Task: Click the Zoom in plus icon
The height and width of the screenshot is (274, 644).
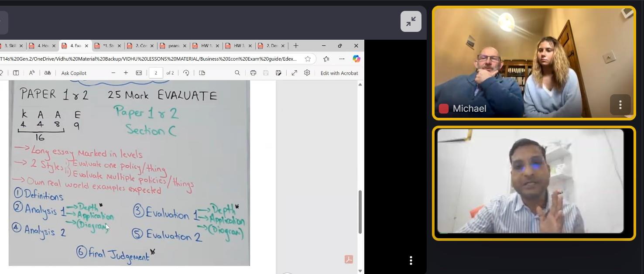Action: pyautogui.click(x=126, y=73)
